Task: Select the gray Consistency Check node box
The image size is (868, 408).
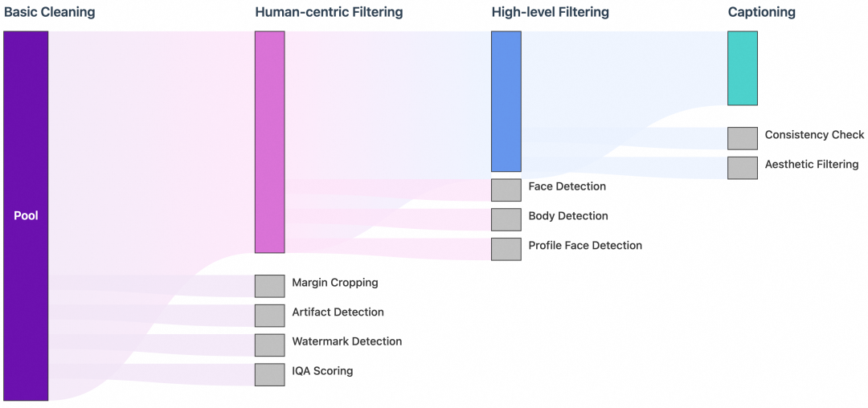Action: 742,138
